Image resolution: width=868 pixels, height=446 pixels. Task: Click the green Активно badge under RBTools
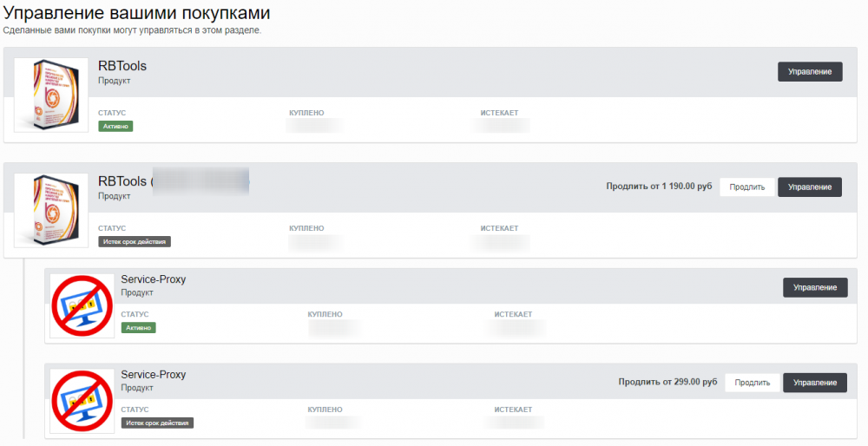(x=115, y=126)
